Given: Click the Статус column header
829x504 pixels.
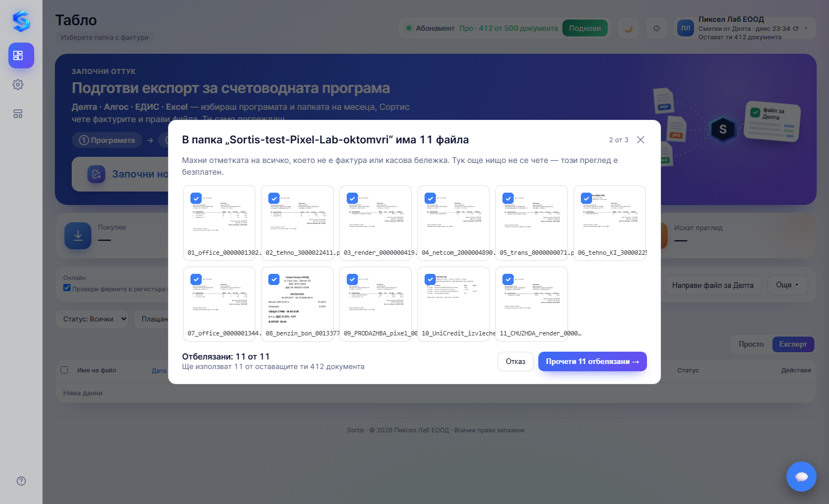Looking at the screenshot, I should click(x=688, y=370).
